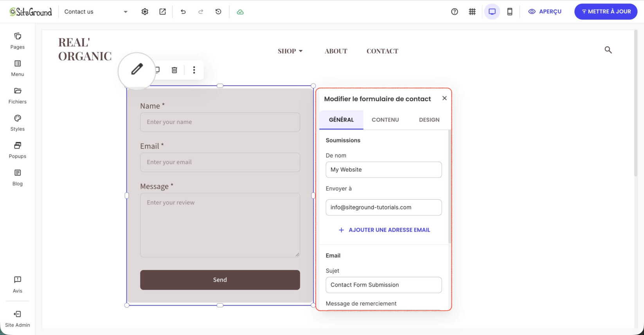
Task: Click AJOUTER UNE ADRESSE EMAIL link
Action: click(x=384, y=230)
